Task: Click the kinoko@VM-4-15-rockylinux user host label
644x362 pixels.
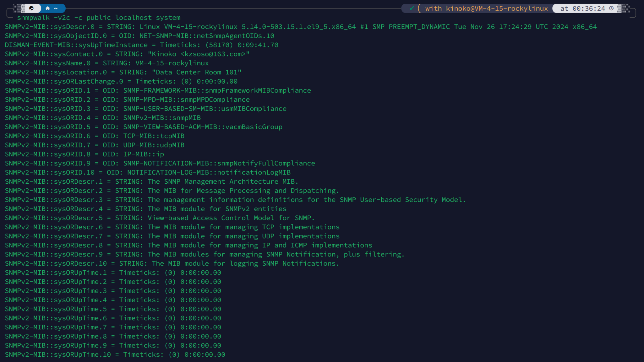Action: (x=497, y=8)
